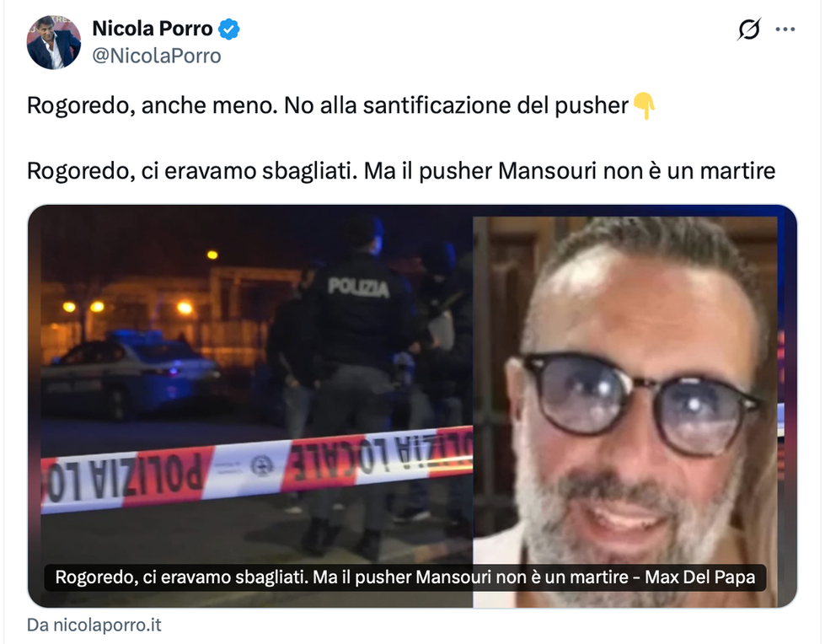Click the POLIZIA jacket lettering in photo

click(358, 287)
